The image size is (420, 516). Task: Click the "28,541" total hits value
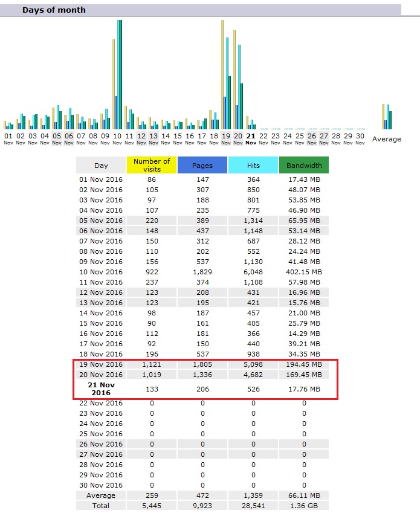coord(253,506)
